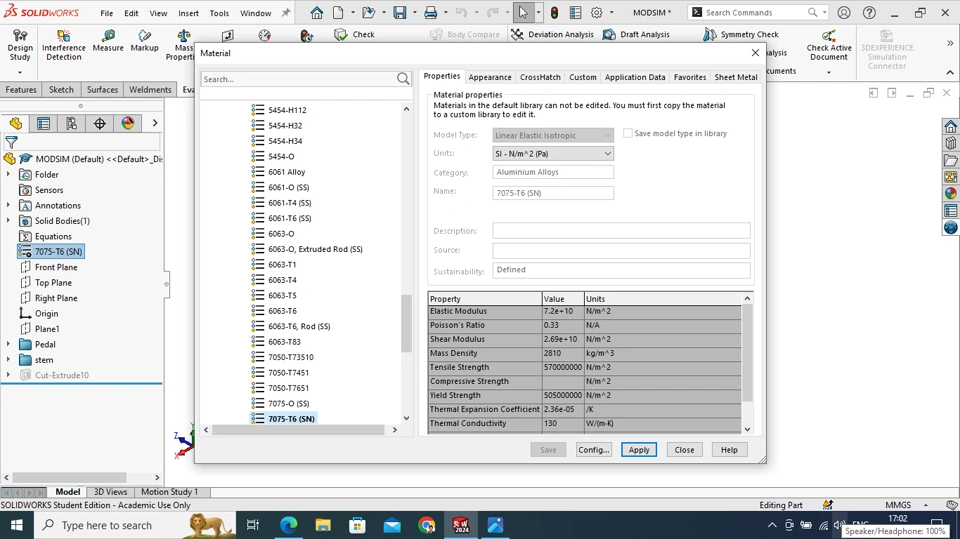Click the Print icon
Viewport: 960px width, 539px height.
pos(431,12)
